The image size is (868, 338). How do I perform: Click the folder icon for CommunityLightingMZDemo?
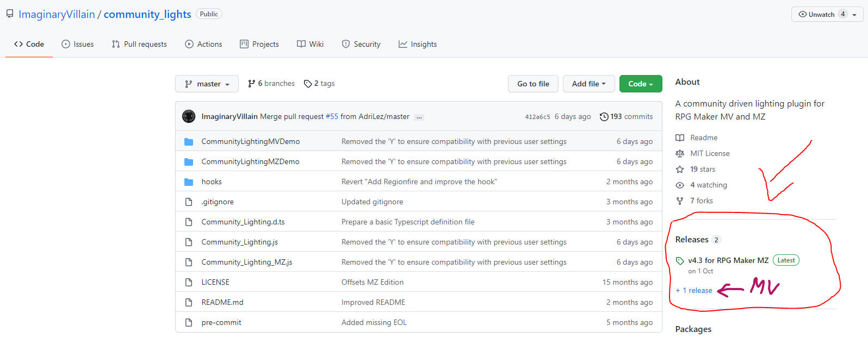(189, 161)
